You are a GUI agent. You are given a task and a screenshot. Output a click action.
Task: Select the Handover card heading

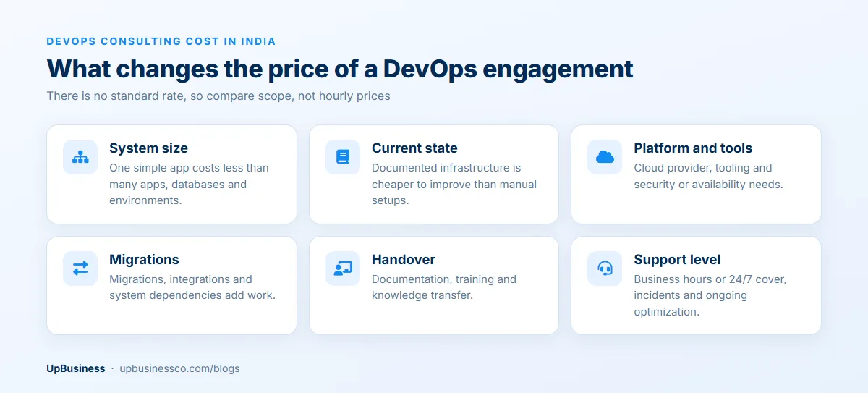[404, 260]
